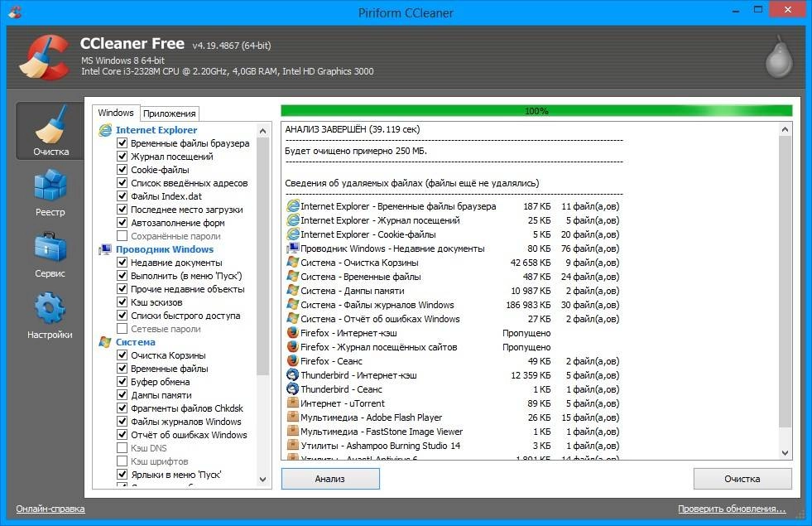The image size is (812, 526).
Task: Select Firefox - Журнал посещённых сайтов row
Action: point(420,347)
